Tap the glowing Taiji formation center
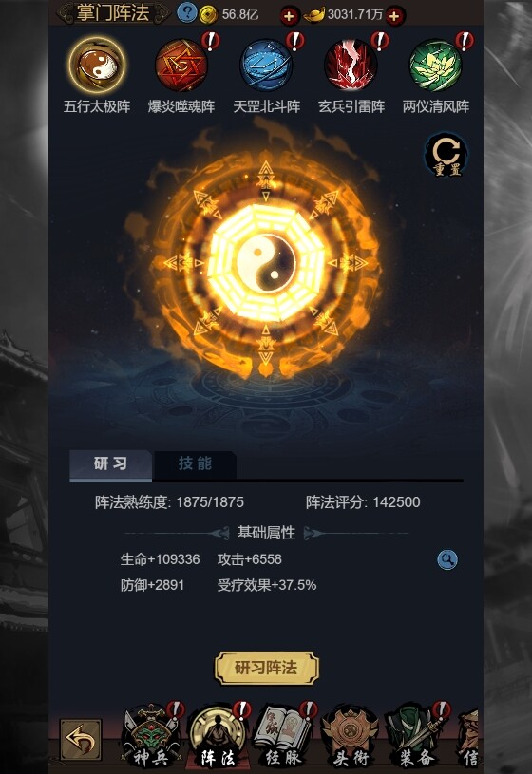Viewport: 532px width, 774px height. pos(266,262)
